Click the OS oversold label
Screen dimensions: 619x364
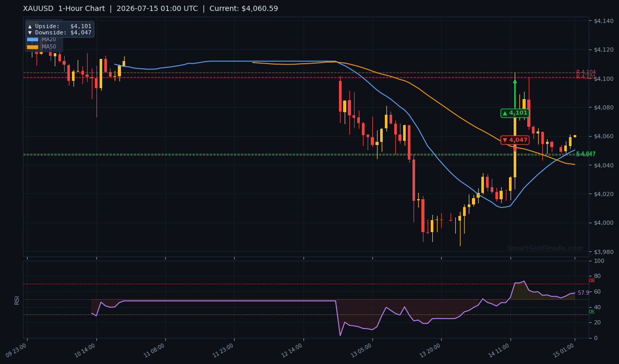[591, 312]
